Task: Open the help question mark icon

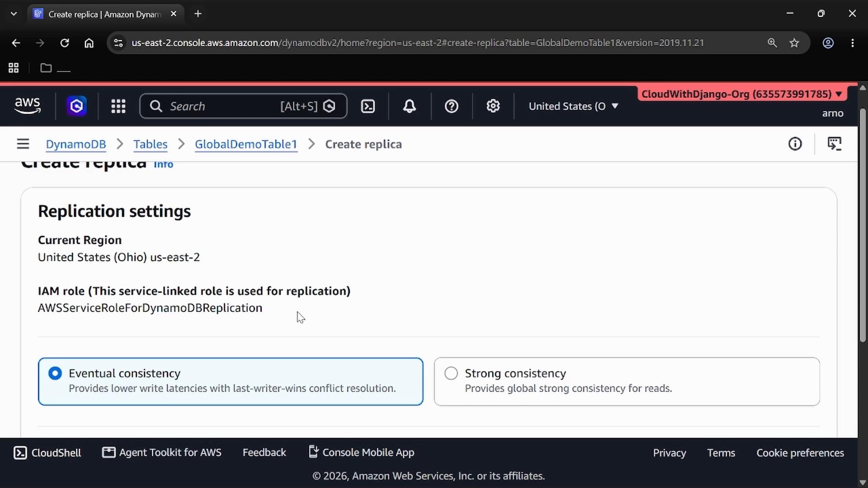Action: click(451, 106)
